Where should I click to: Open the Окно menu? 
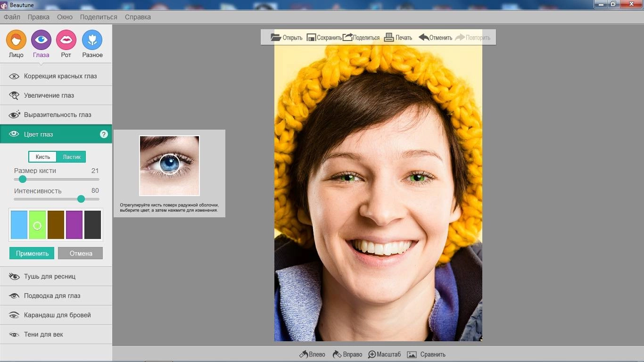pyautogui.click(x=65, y=17)
